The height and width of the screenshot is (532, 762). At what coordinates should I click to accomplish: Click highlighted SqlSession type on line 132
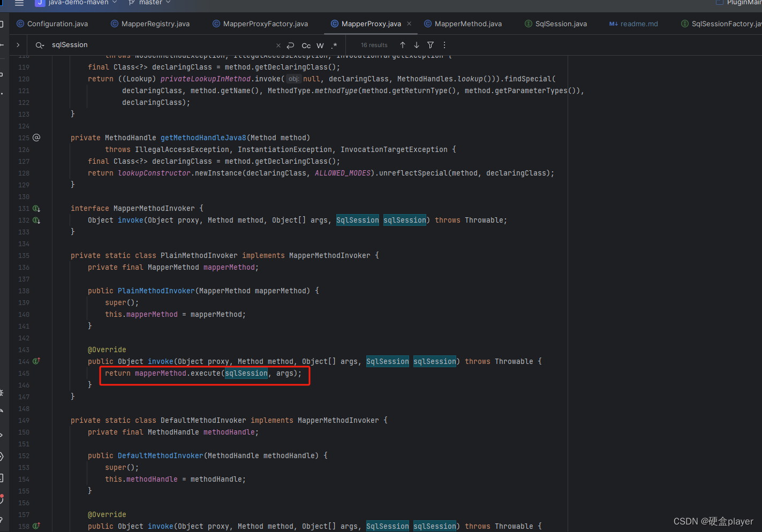point(358,220)
